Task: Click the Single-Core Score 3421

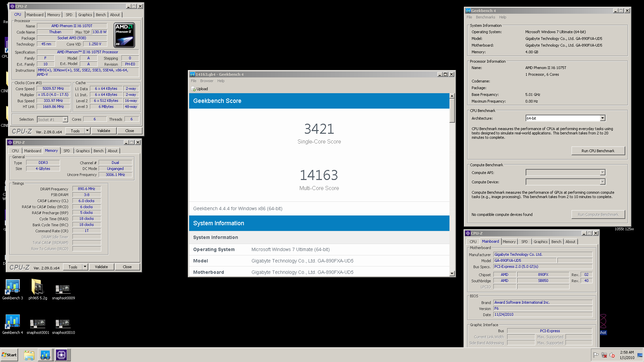Action: [319, 129]
